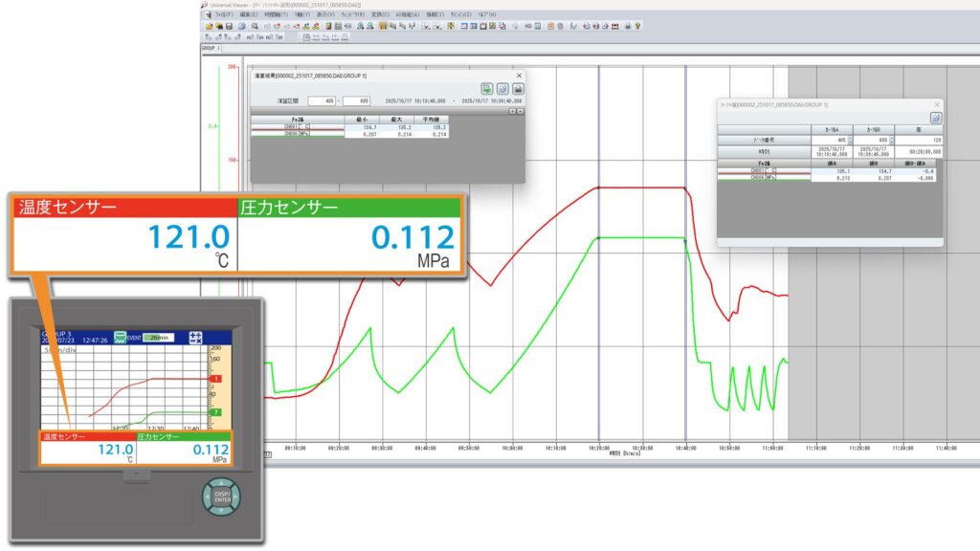Open the 時間軸(T) menu
This screenshot has width=980, height=551.
(276, 14)
